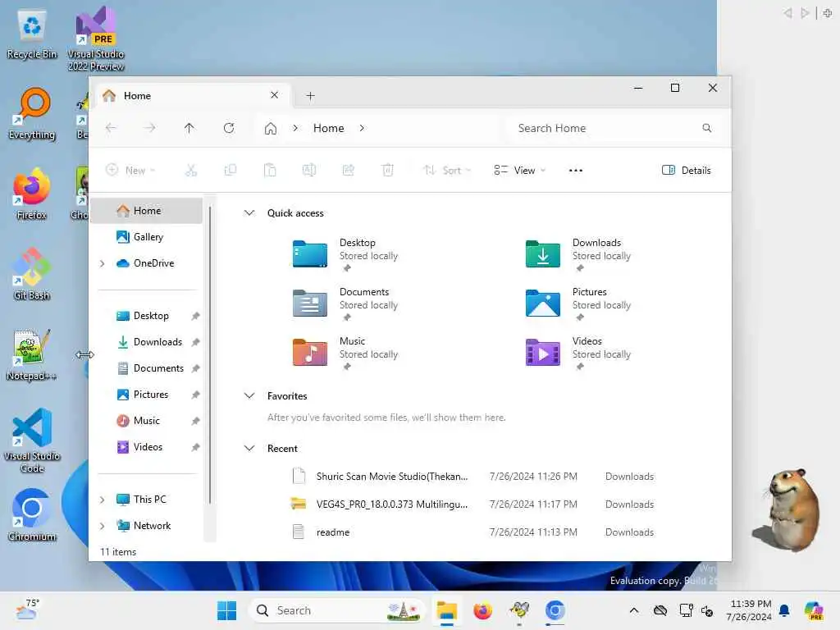Click the taskbar Search box
Screen dimensions: 840x630
336,610
